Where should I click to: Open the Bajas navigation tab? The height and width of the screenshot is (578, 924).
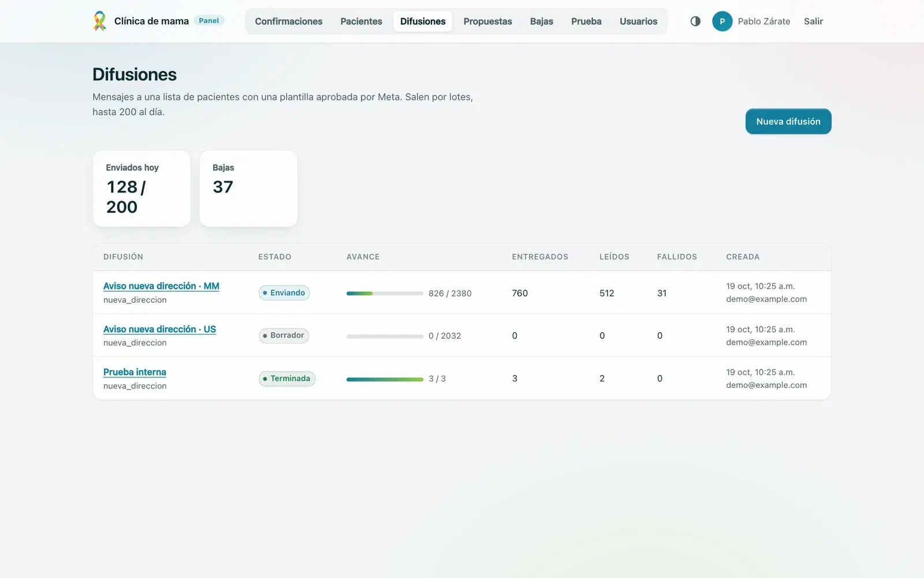click(542, 21)
